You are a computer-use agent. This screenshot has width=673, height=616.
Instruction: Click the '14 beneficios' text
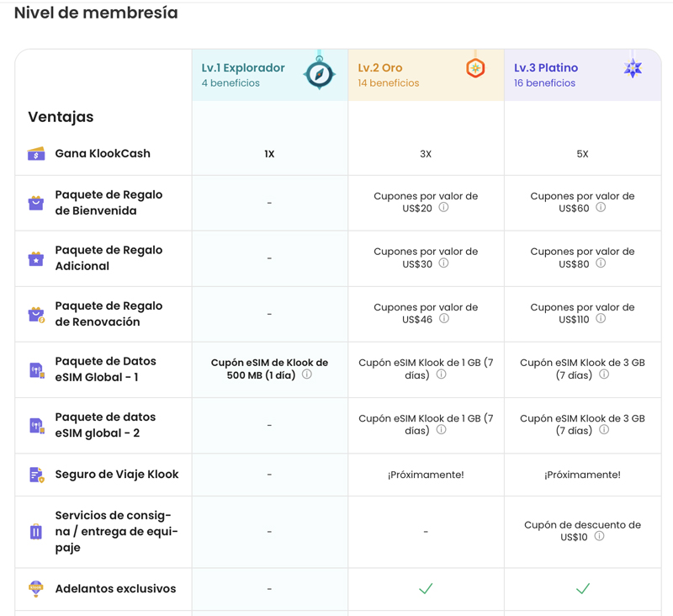(x=389, y=82)
